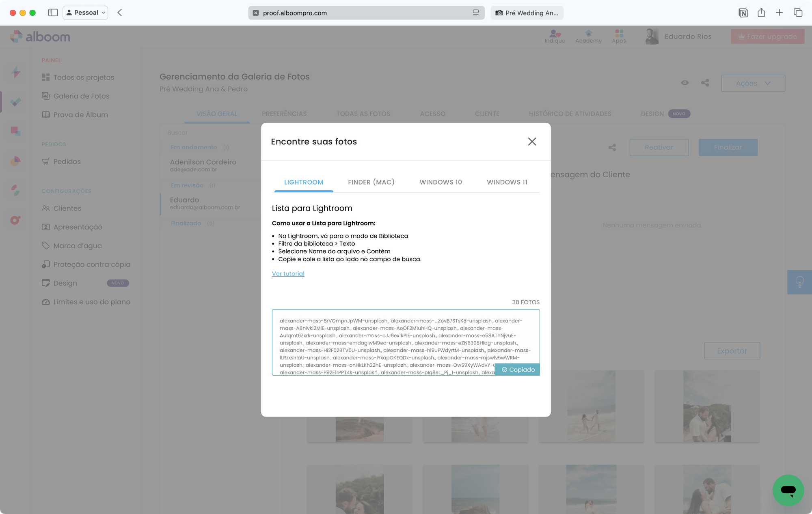Click the Academy icon in the header

tap(588, 36)
